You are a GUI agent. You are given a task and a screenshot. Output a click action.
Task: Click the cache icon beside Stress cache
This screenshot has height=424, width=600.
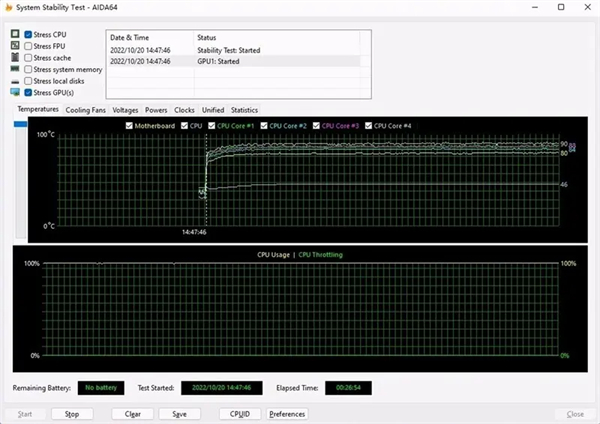(x=14, y=58)
